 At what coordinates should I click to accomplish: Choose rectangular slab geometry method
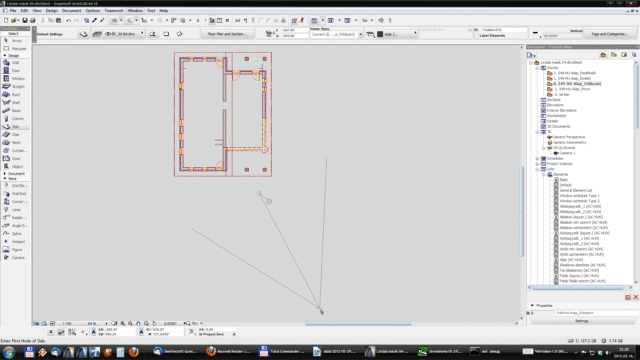166,34
